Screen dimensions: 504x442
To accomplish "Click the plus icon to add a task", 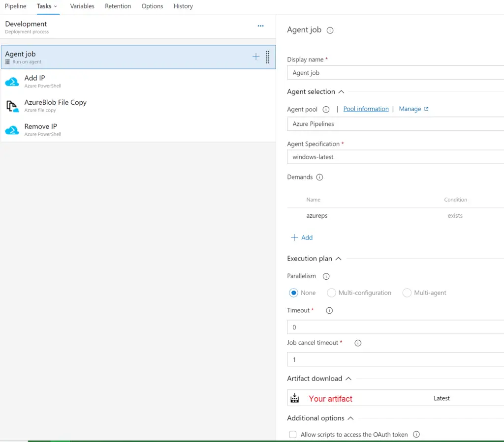I will 255,57.
